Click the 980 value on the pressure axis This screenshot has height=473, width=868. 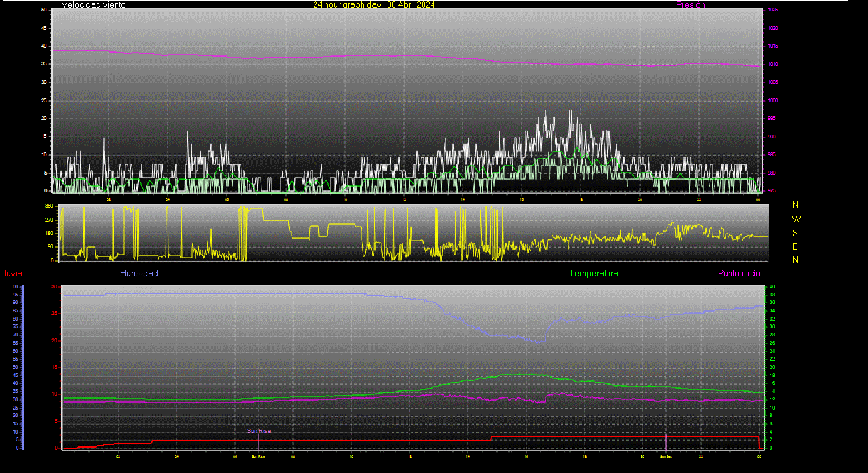[771, 173]
